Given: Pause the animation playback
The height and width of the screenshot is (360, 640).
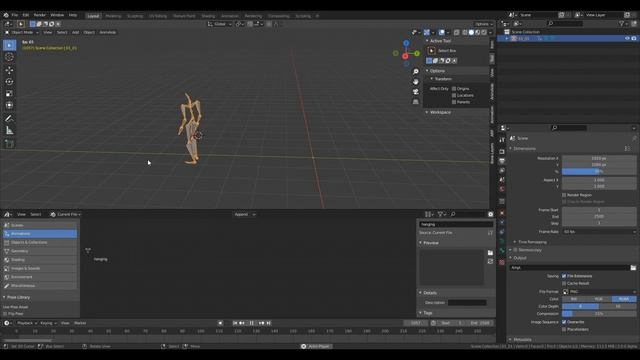Looking at the screenshot, I should pos(251,323).
